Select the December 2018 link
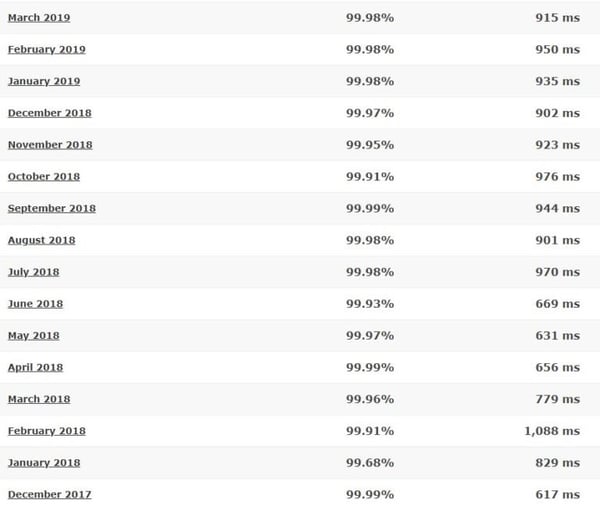The image size is (600, 510). pyautogui.click(x=48, y=113)
